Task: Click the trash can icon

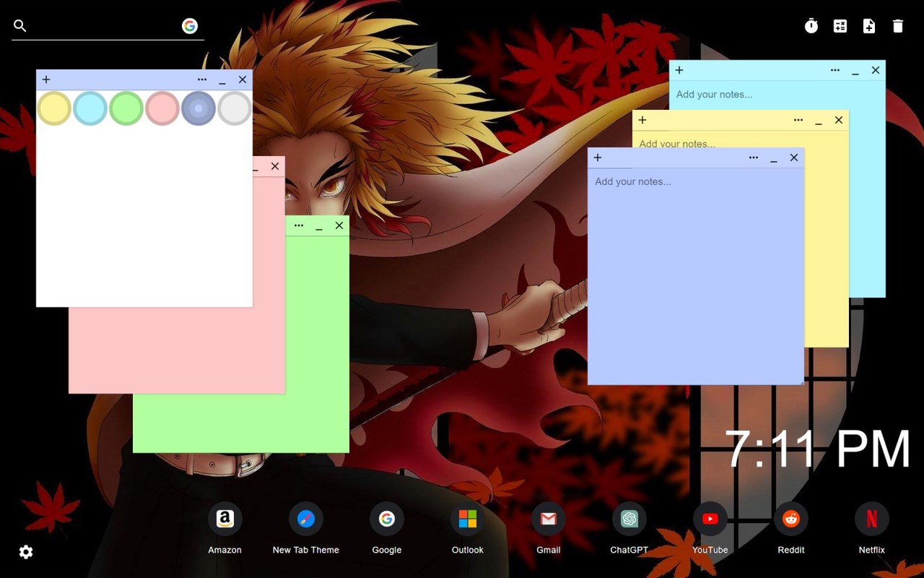Action: [x=898, y=26]
